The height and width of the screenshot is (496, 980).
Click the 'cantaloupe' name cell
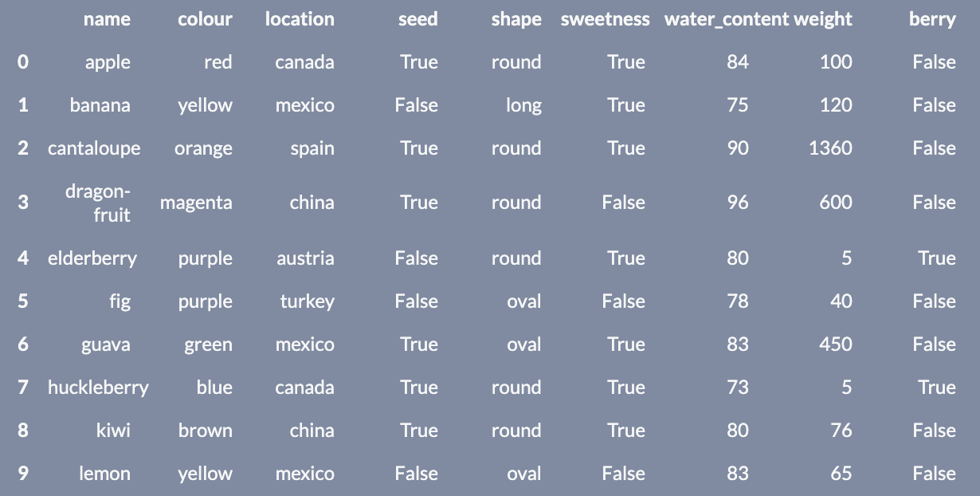[x=94, y=148]
